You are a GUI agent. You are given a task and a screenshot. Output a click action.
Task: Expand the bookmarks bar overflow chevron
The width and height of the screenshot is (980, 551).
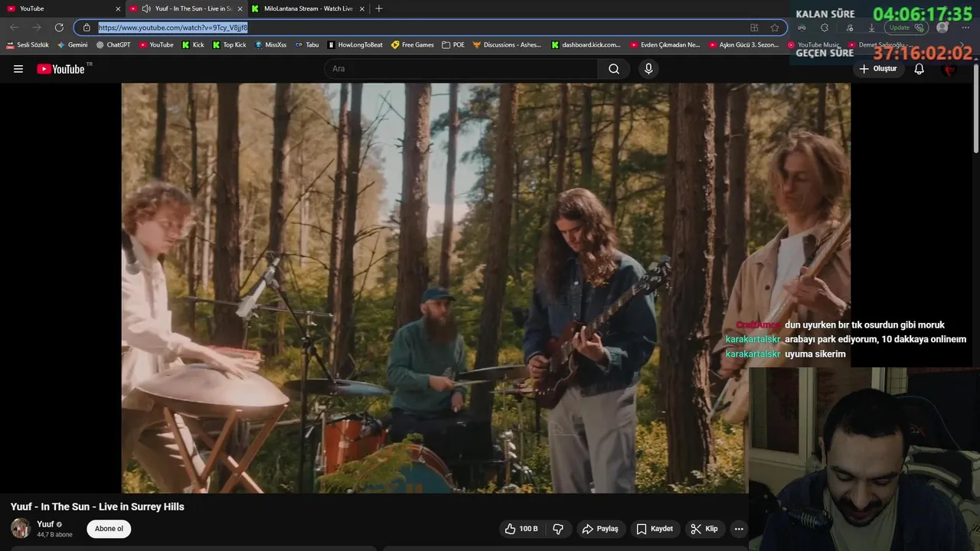pyautogui.click(x=962, y=45)
